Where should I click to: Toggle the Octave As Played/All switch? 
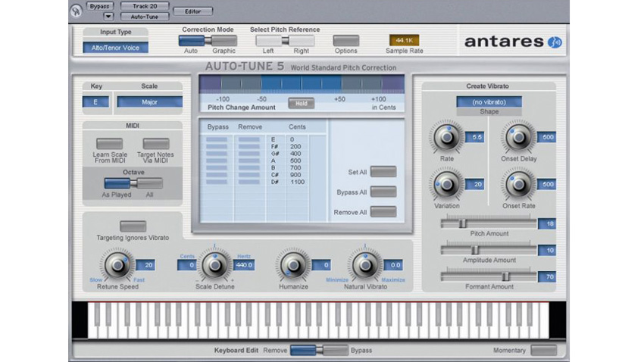pos(133,183)
